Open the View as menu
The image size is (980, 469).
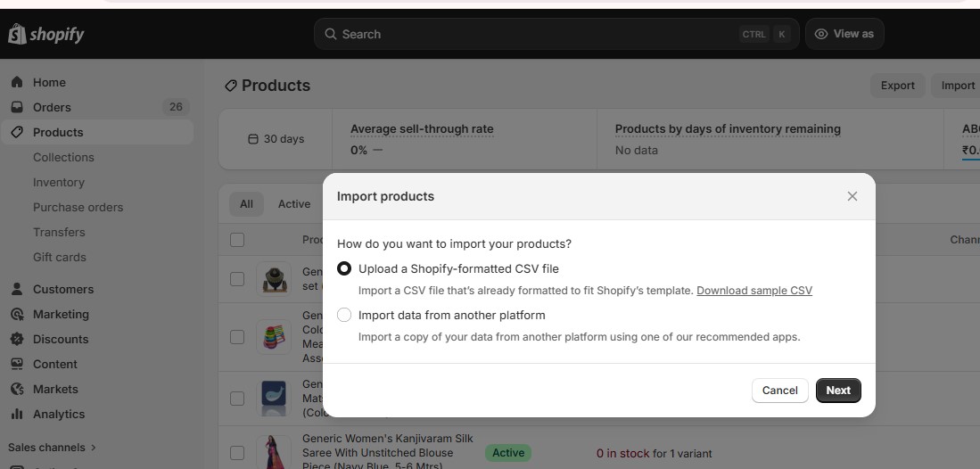click(844, 34)
